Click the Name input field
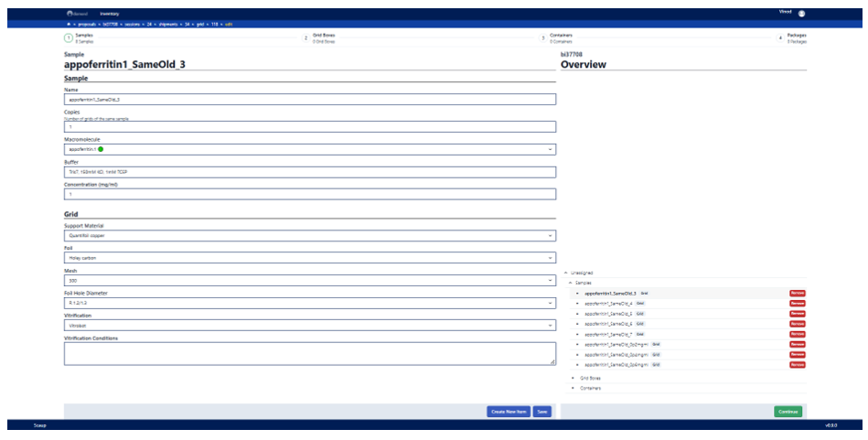Screen dimensions: 868x440 click(x=310, y=99)
